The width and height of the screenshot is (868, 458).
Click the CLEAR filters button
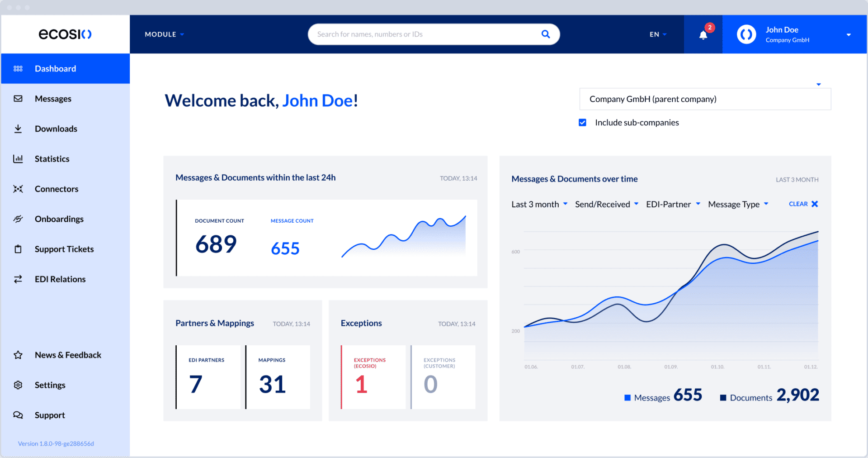[803, 204]
